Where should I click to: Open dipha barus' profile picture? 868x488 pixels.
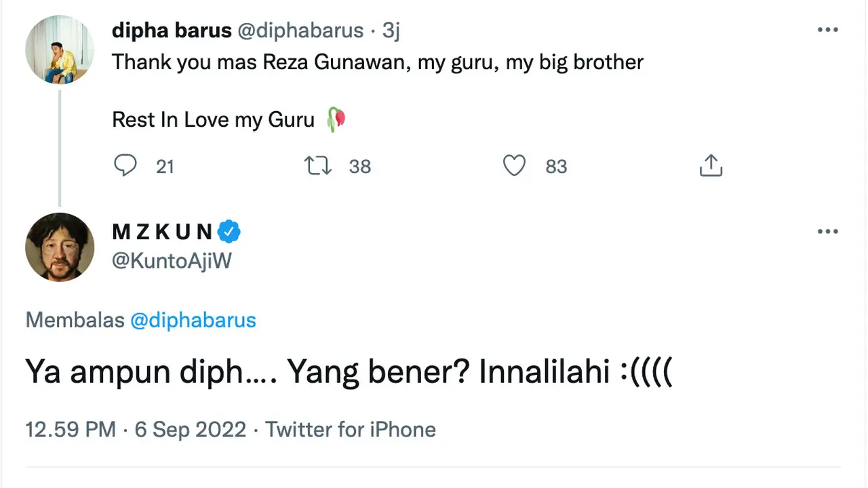59,49
